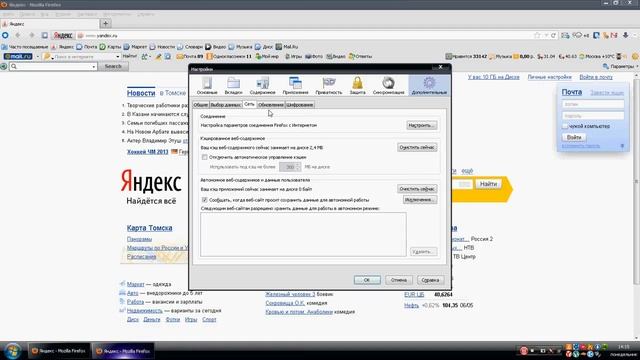This screenshot has width=640, height=360.
Task: Open the Синхронизация settings panel icon
Action: (x=388, y=86)
